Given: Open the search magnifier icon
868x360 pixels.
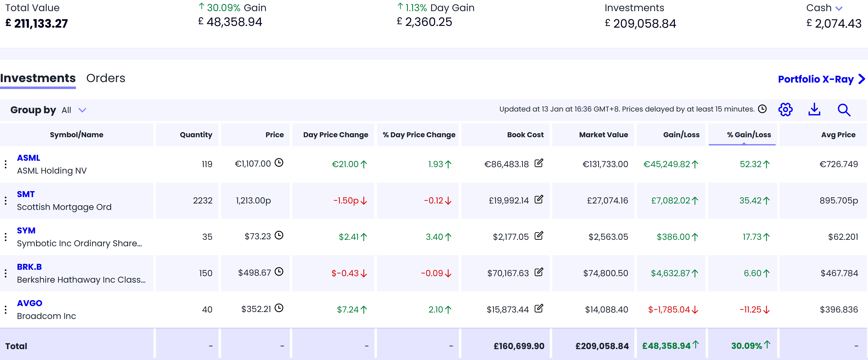Looking at the screenshot, I should point(844,110).
